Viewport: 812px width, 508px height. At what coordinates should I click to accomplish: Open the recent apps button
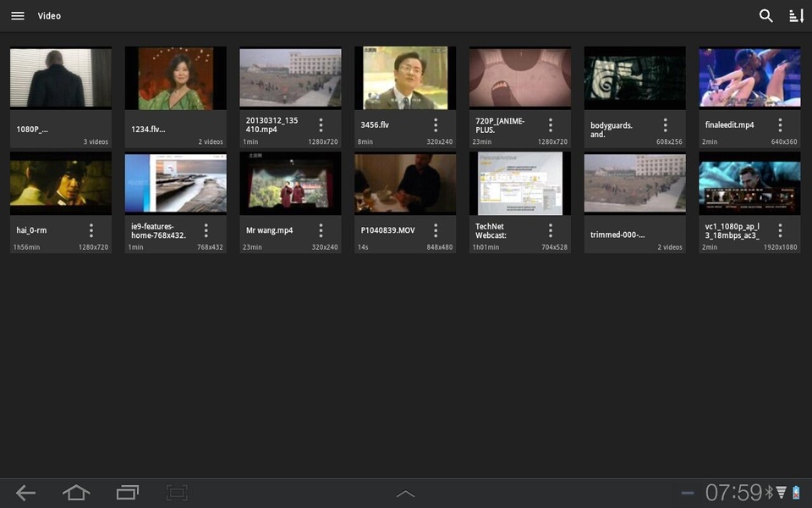point(128,493)
